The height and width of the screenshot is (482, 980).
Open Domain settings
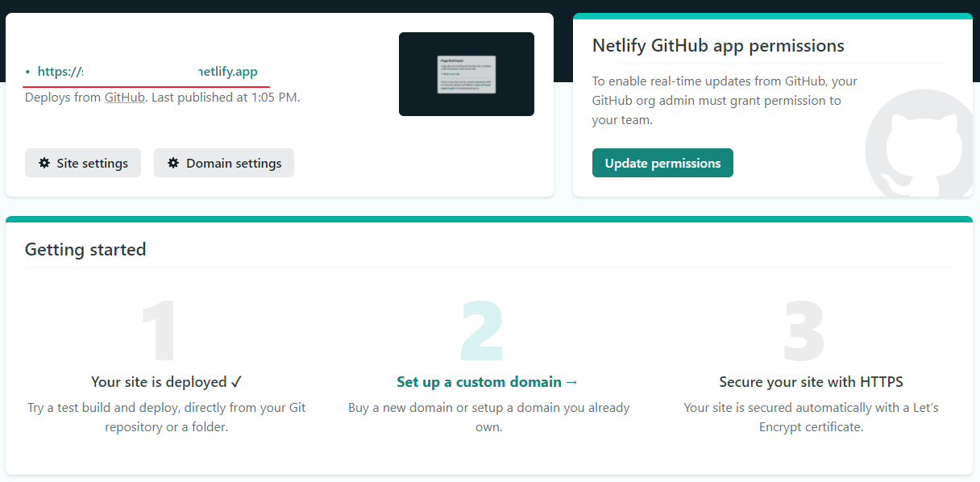(224, 163)
